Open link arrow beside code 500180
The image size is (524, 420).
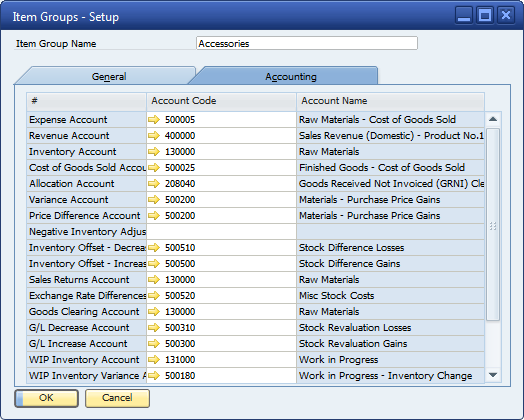tap(154, 376)
